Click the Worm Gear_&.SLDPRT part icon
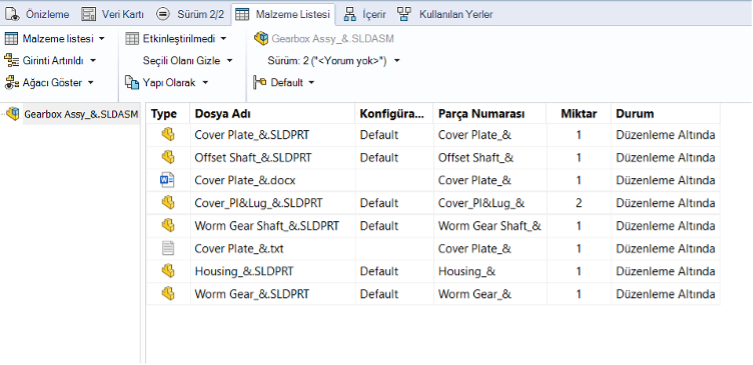 [x=168, y=294]
